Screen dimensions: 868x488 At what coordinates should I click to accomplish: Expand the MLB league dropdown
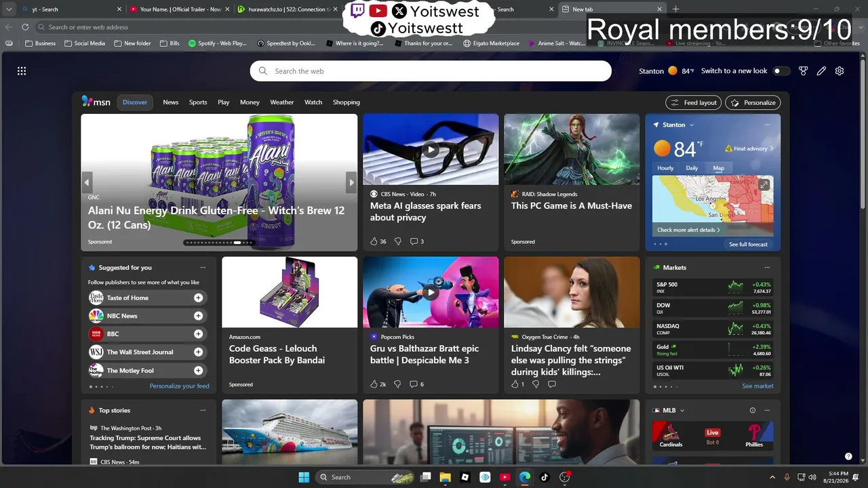click(x=682, y=410)
